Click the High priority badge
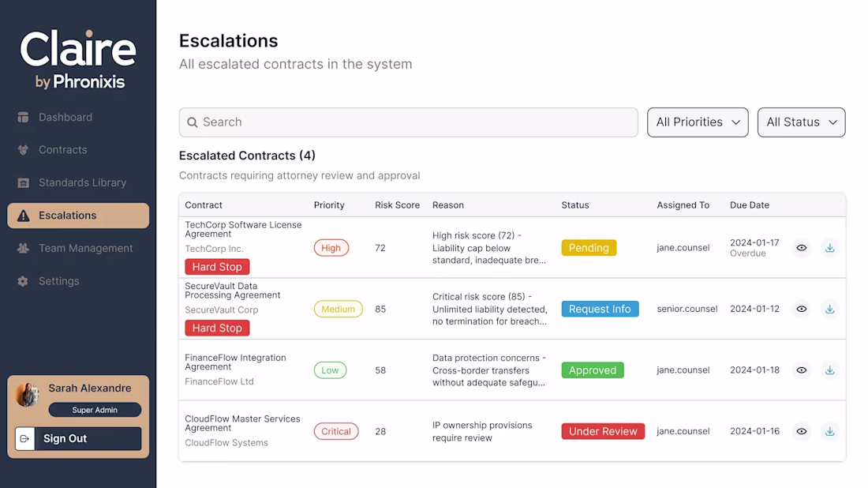 [x=331, y=248]
